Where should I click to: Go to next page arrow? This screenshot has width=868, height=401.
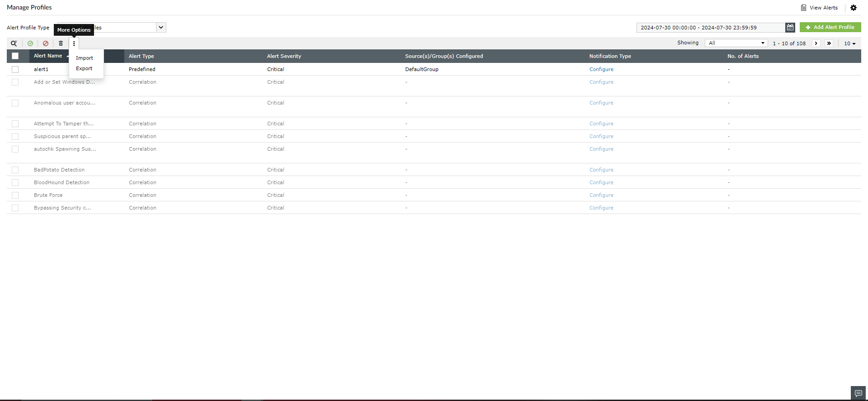[x=816, y=43]
